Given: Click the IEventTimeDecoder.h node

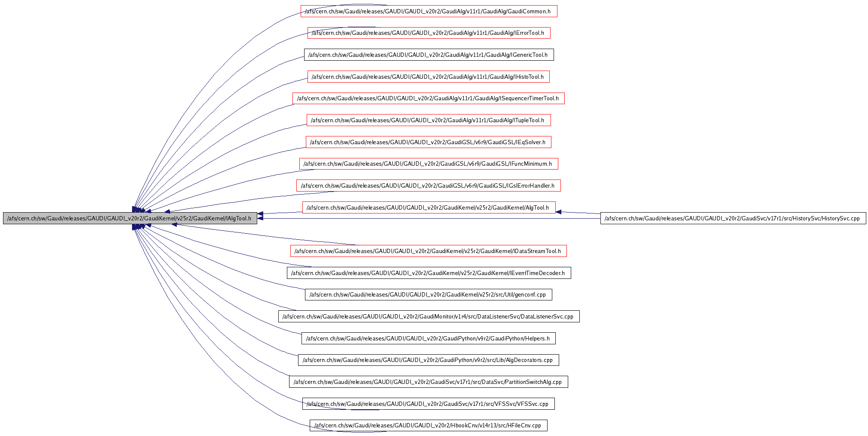Looking at the screenshot, I should point(428,273).
